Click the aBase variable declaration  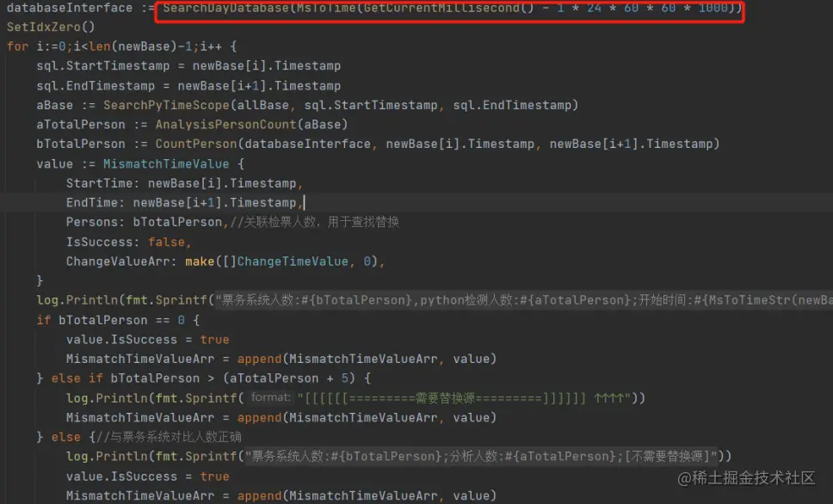(x=55, y=105)
